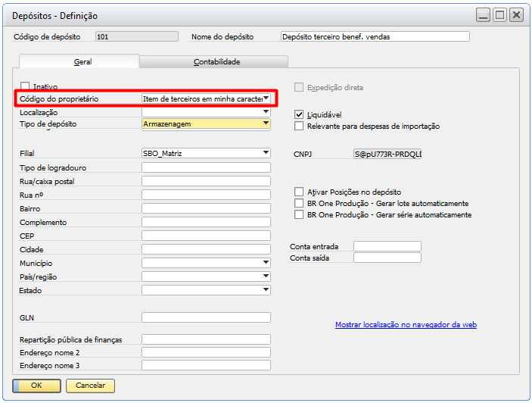Image resolution: width=532 pixels, height=403 pixels.
Task: Click the CEP input field
Action: point(206,236)
